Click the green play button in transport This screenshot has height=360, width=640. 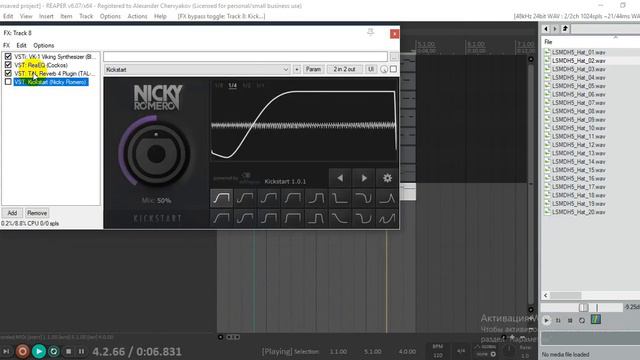(x=39, y=351)
